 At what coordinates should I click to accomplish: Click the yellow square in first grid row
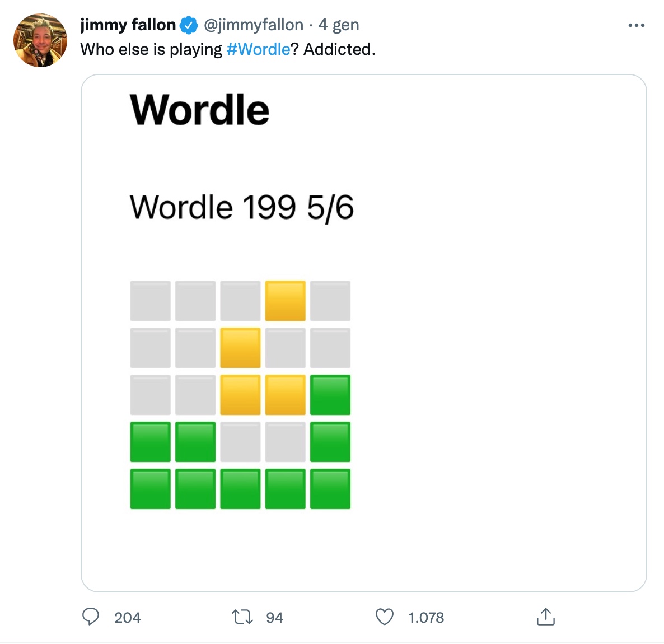tap(286, 301)
